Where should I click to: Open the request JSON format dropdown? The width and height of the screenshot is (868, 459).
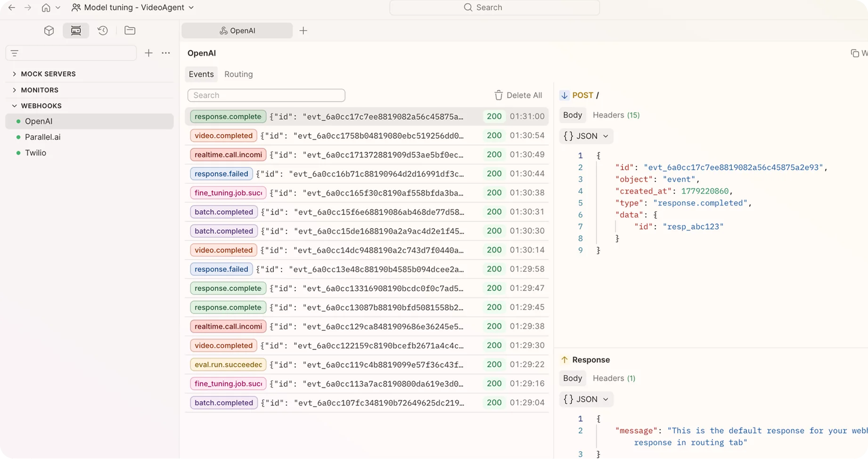586,136
